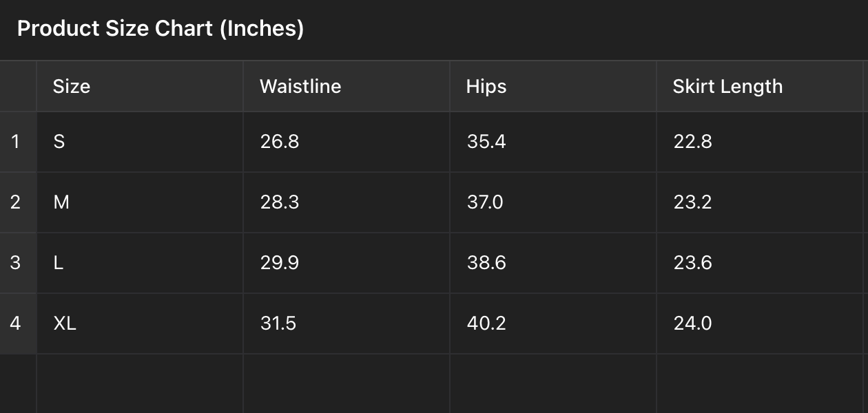This screenshot has width=868, height=413.
Task: Click the Product Size Chart title
Action: (x=160, y=29)
